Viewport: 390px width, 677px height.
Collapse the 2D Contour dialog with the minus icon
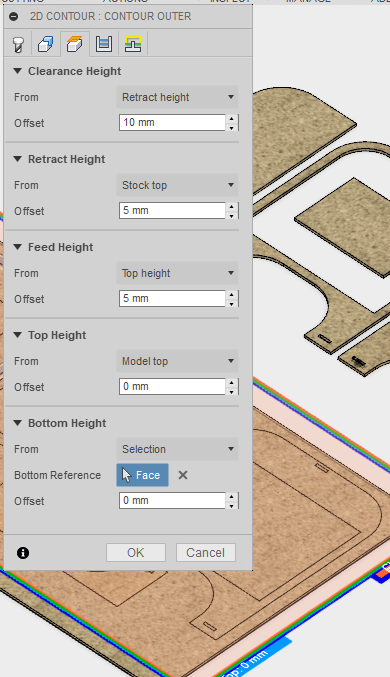click(x=14, y=17)
